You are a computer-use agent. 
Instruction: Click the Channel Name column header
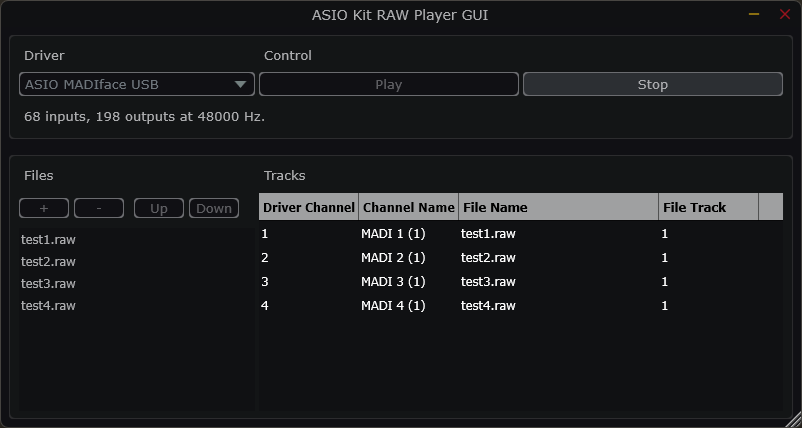pos(409,207)
